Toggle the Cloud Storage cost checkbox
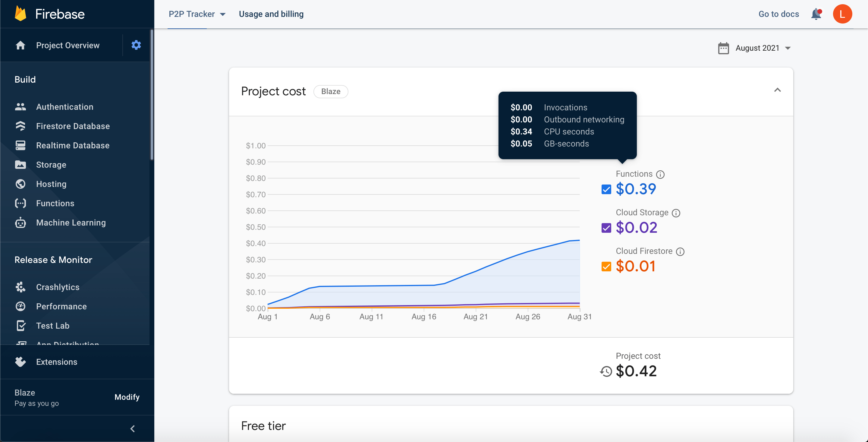868x442 pixels. pyautogui.click(x=606, y=228)
